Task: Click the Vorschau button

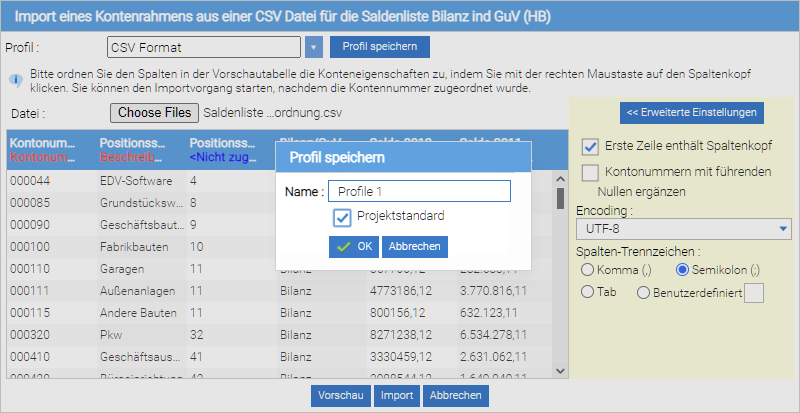Action: [x=341, y=396]
